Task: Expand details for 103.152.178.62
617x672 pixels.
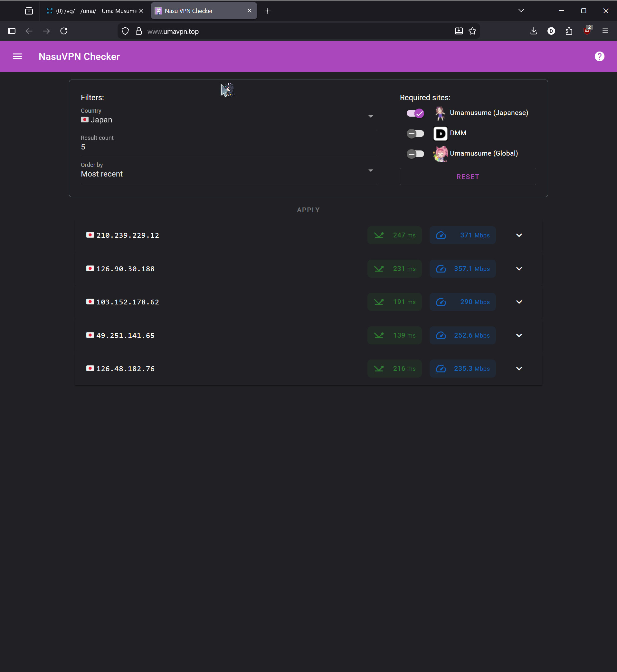Action: click(x=519, y=302)
